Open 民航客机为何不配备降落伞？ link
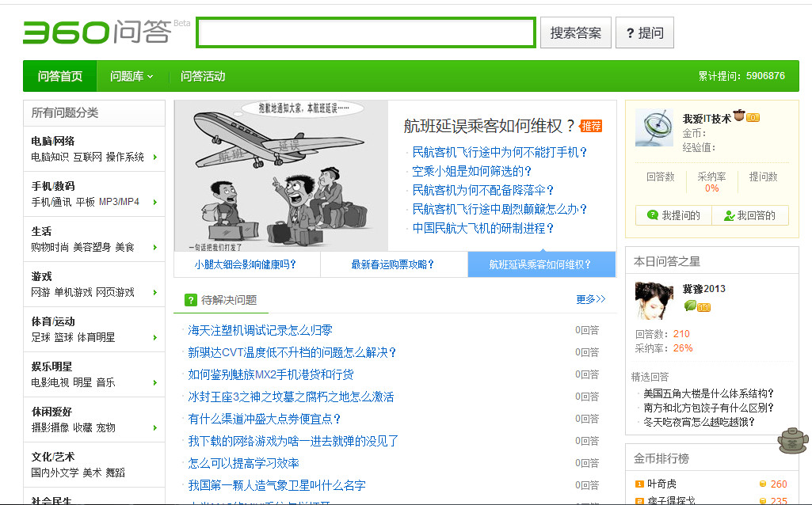 click(483, 190)
